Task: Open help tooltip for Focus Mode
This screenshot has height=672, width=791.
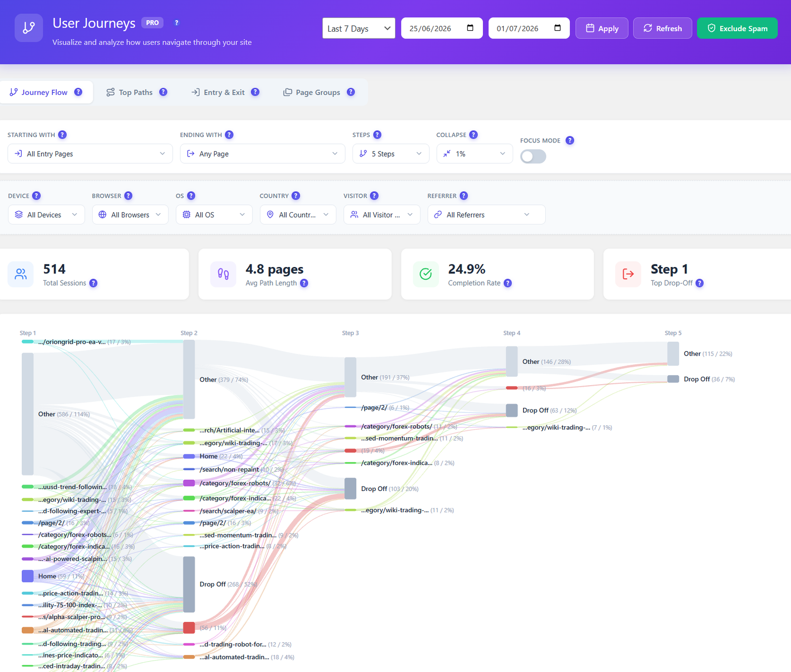Action: [x=570, y=140]
